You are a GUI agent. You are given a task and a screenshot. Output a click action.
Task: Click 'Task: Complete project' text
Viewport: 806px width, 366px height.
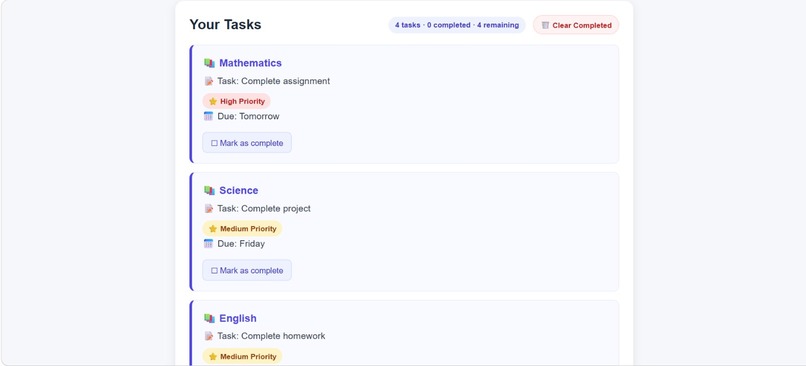coord(264,209)
